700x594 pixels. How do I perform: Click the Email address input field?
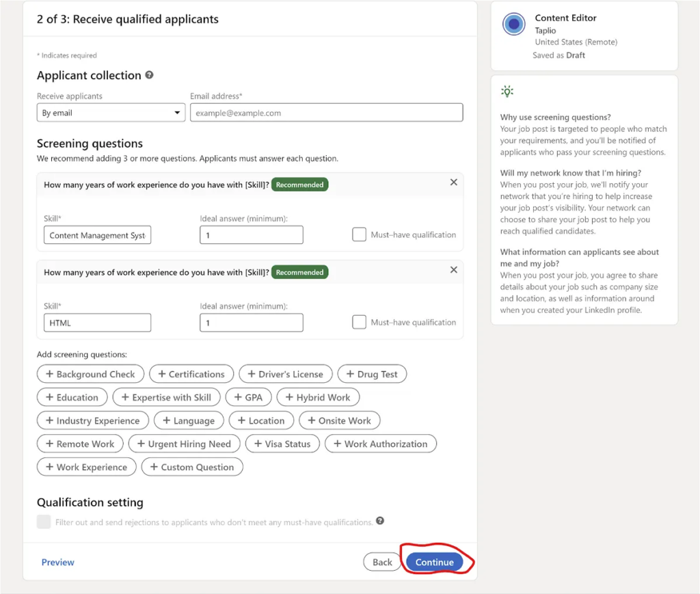[326, 113]
